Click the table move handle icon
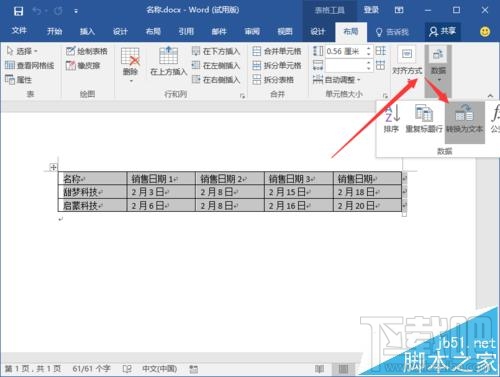 (53, 167)
